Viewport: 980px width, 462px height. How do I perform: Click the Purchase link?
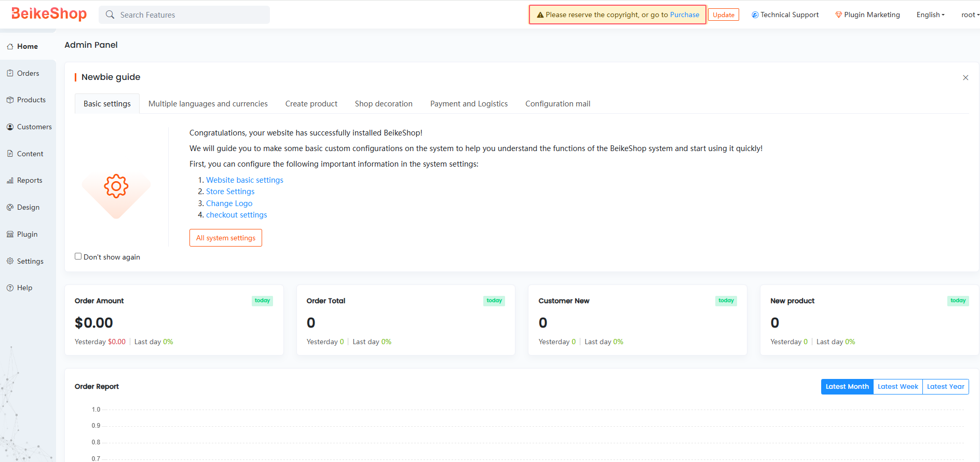coord(685,15)
